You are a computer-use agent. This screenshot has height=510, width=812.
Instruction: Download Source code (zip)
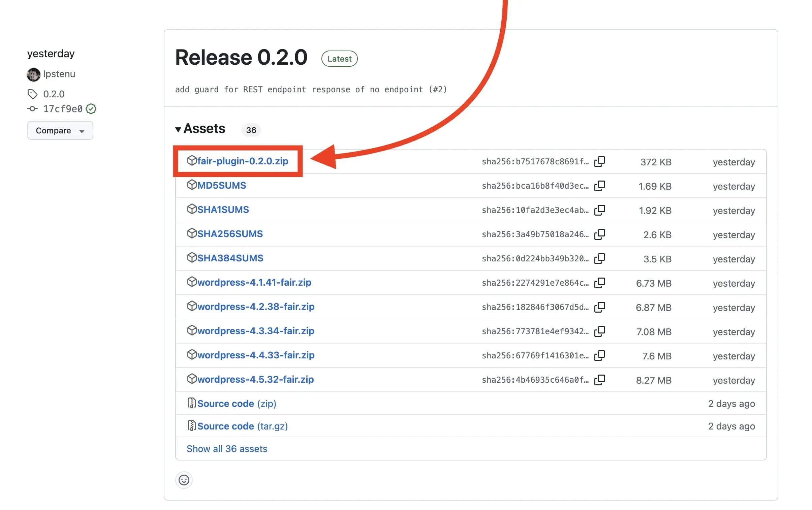pyautogui.click(x=237, y=404)
